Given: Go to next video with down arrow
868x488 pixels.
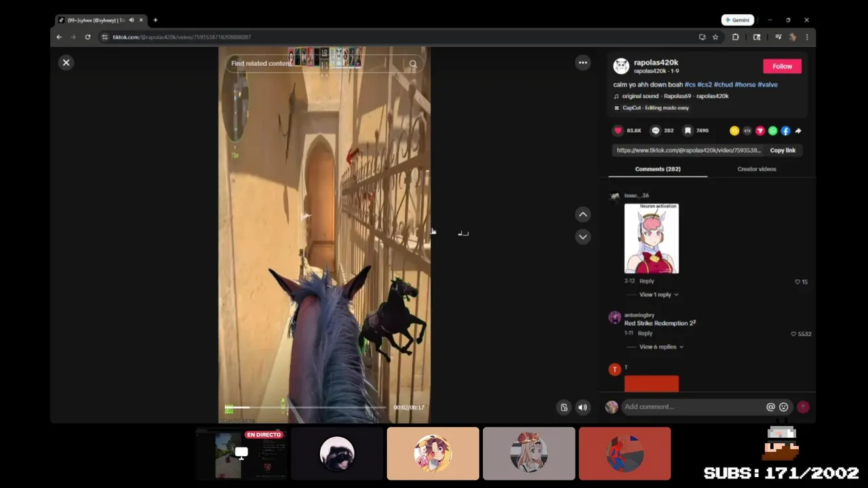Looking at the screenshot, I should point(583,237).
